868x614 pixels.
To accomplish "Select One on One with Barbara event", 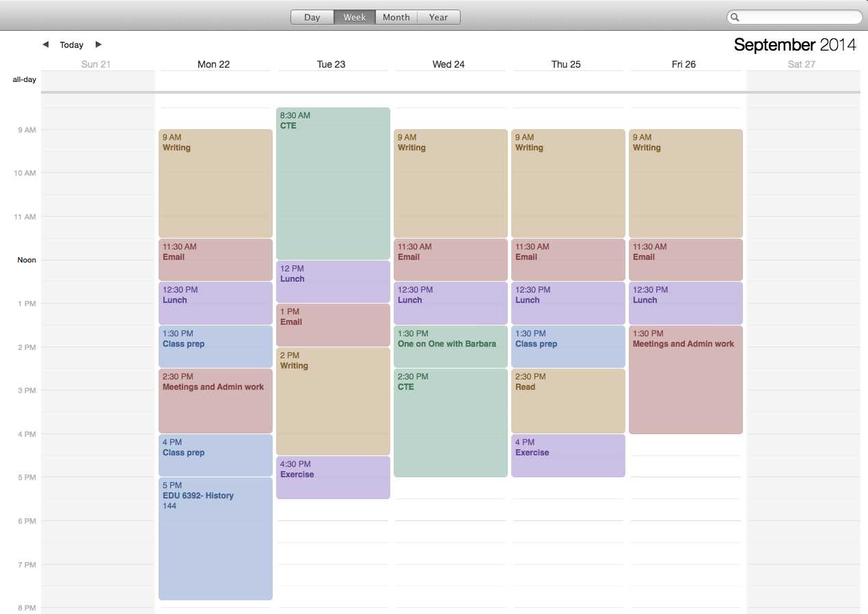I will click(x=450, y=347).
